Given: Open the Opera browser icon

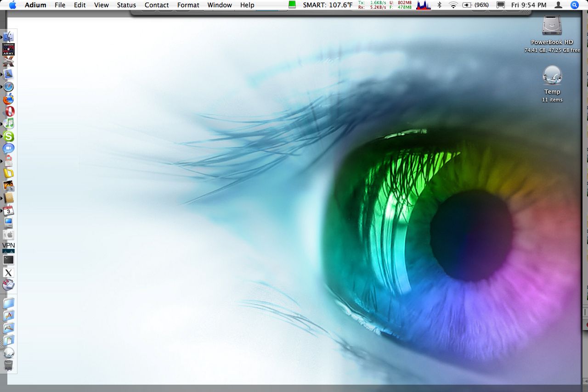Looking at the screenshot, I should pos(9,112).
